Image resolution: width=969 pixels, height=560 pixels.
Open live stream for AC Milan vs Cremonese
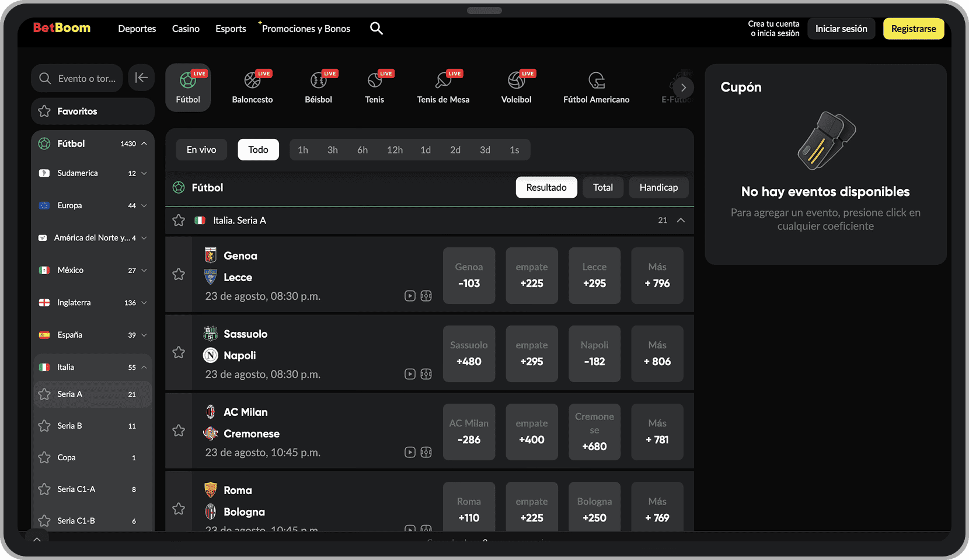pyautogui.click(x=410, y=452)
